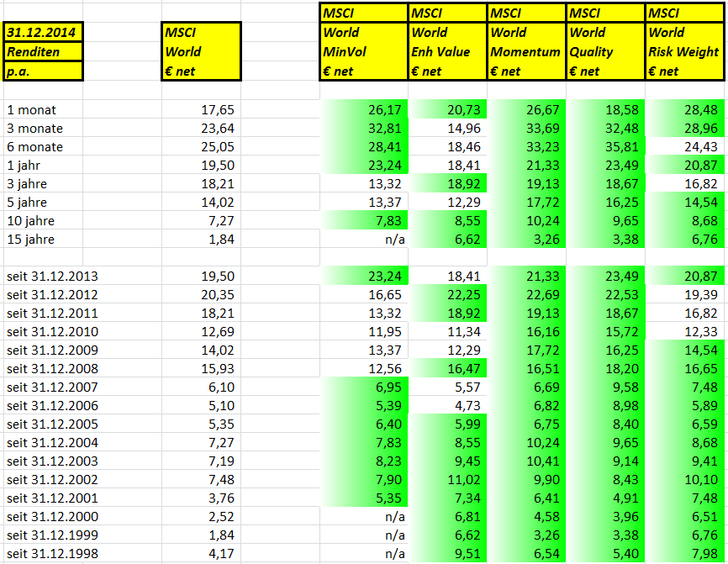This screenshot has width=728, height=564.
Task: Click the row label 15 jahre
Action: tap(30, 240)
